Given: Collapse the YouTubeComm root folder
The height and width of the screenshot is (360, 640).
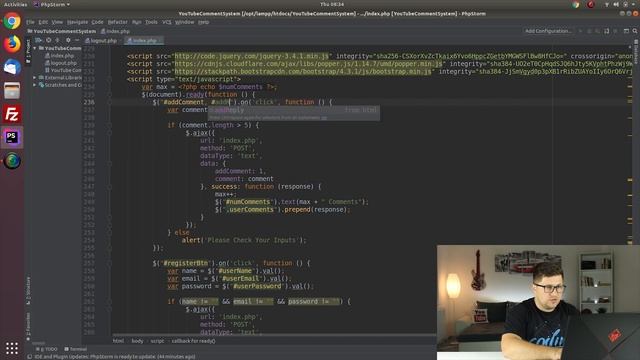Looking at the screenshot, I should click(35, 48).
